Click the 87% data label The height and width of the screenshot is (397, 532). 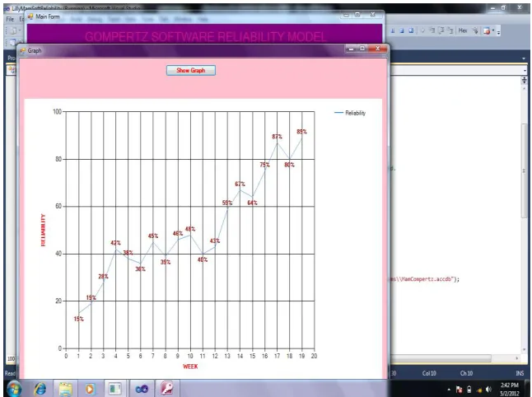[x=277, y=137]
